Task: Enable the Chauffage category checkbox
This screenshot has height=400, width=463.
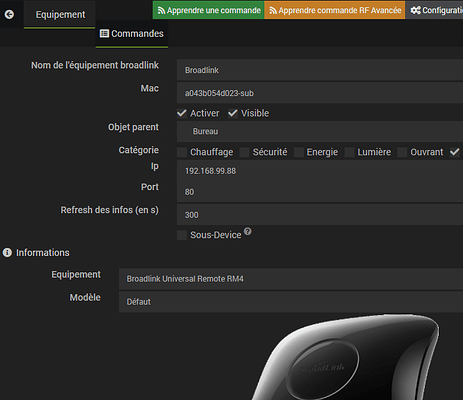Action: (182, 152)
